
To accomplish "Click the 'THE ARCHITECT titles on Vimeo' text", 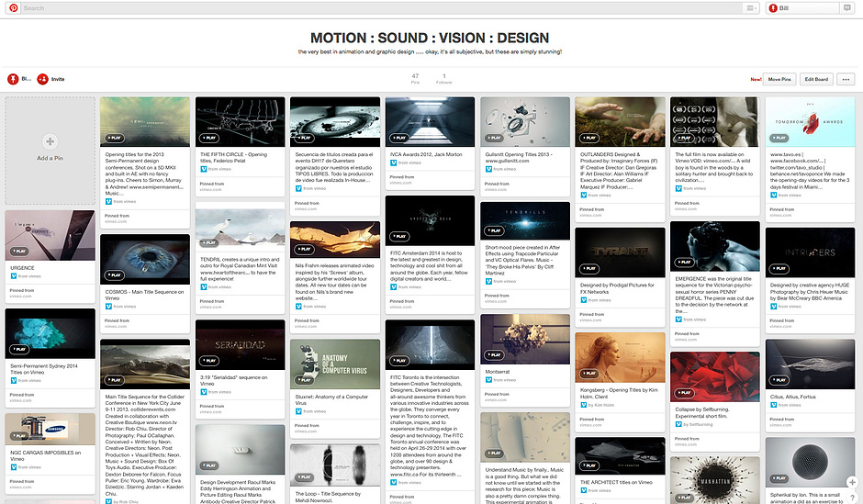I will click(x=616, y=482).
